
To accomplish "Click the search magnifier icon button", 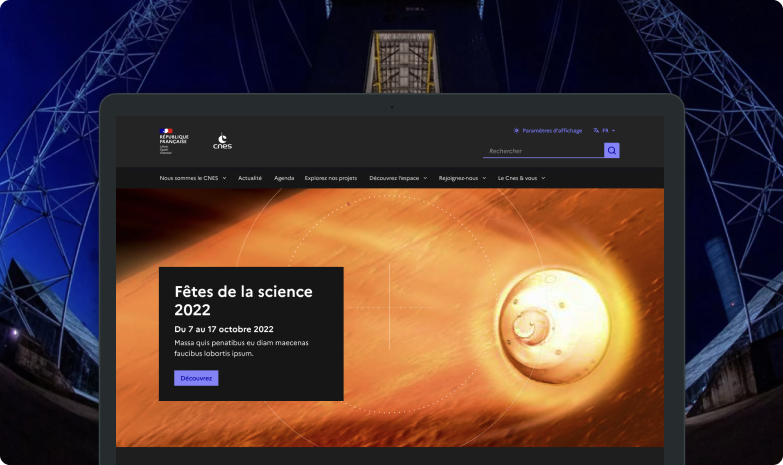I will tap(612, 150).
